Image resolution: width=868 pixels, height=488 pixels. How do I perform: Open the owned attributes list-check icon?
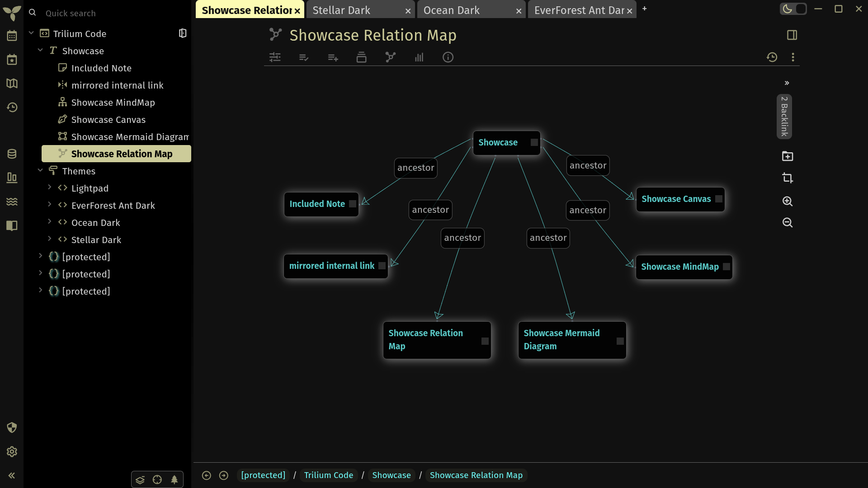coord(304,57)
